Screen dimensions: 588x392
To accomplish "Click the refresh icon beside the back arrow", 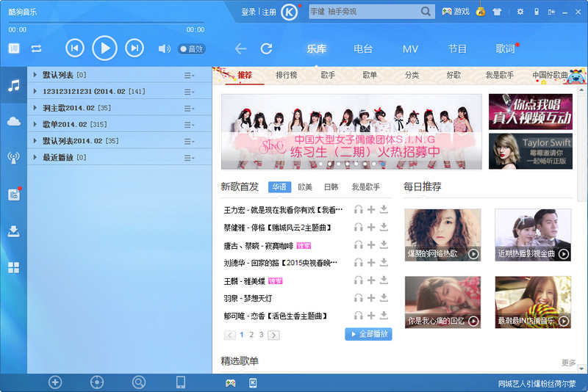I will click(x=266, y=49).
